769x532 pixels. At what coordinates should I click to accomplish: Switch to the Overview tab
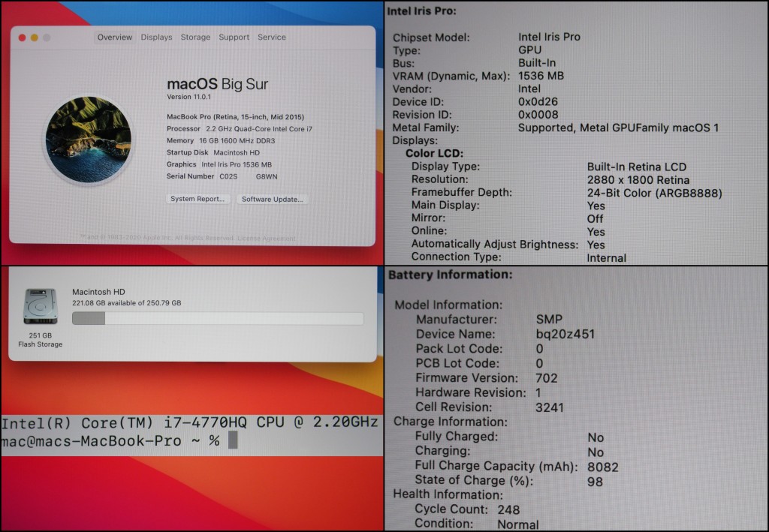(114, 38)
